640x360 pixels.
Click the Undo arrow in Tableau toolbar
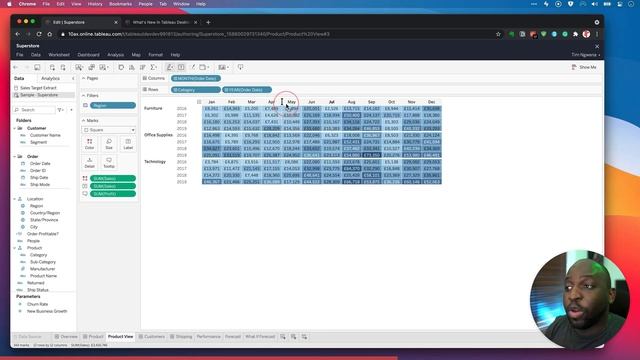click(x=16, y=67)
